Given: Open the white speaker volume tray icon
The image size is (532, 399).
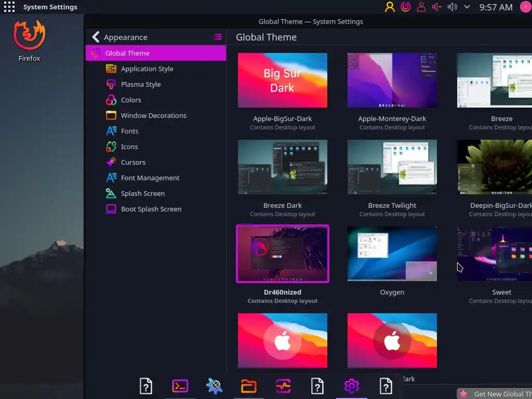Looking at the screenshot, I should 453,7.
